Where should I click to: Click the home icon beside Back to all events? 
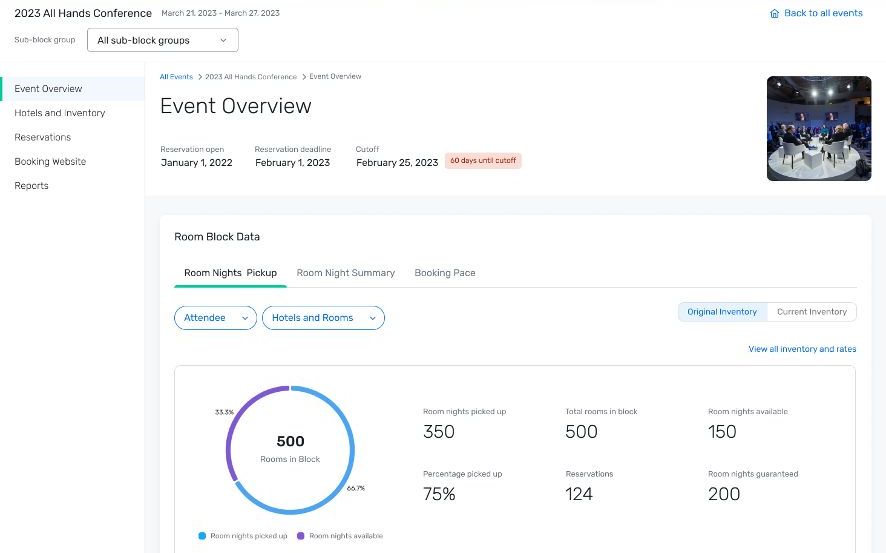click(x=774, y=14)
